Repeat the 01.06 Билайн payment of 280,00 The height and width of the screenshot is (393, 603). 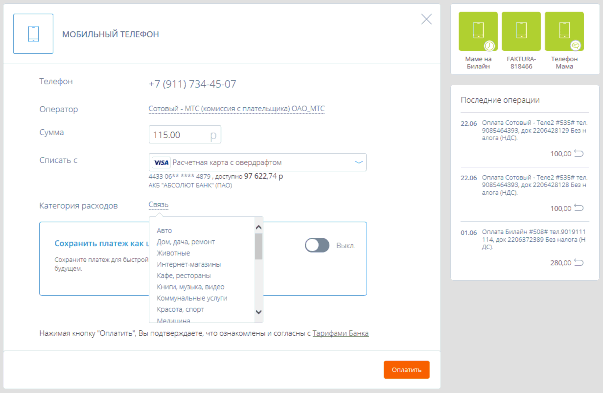(x=579, y=263)
